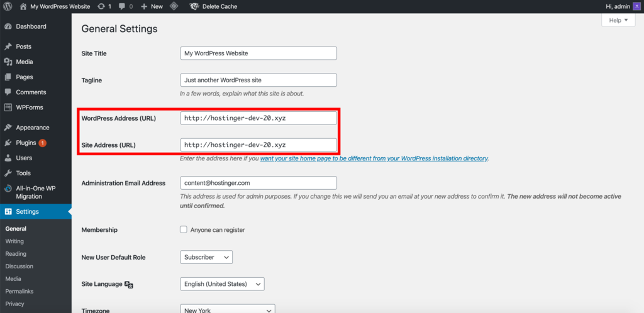Image resolution: width=644 pixels, height=313 pixels.
Task: Click the Settings menu label
Action: coord(28,212)
